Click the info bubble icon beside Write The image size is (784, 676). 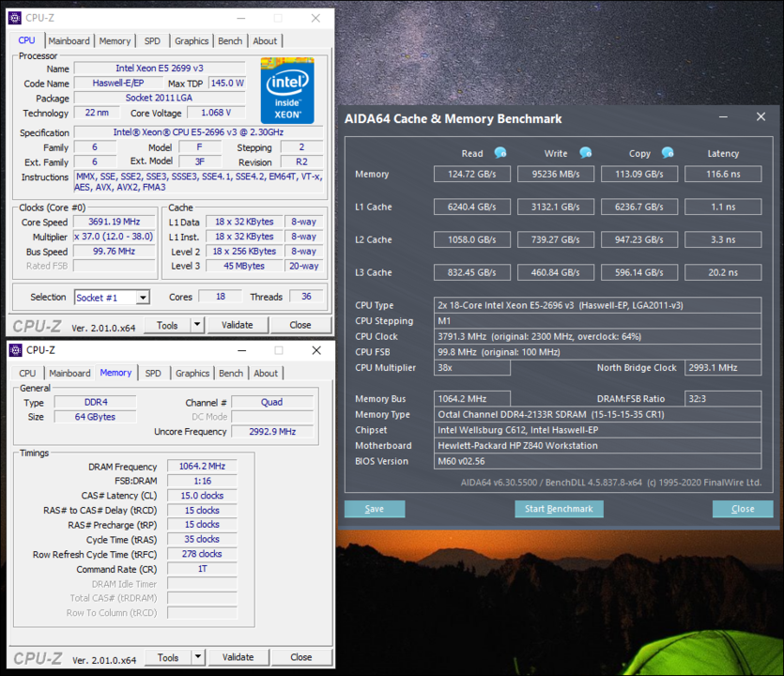pos(584,152)
